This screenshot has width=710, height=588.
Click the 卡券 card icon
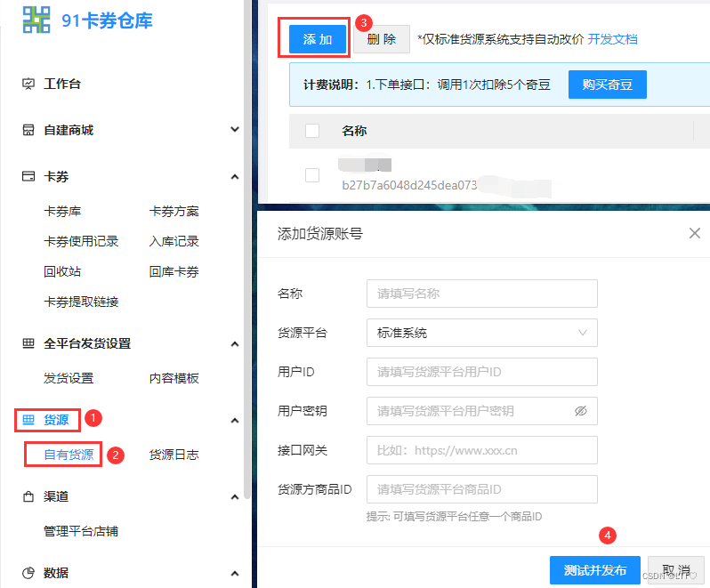(x=28, y=176)
